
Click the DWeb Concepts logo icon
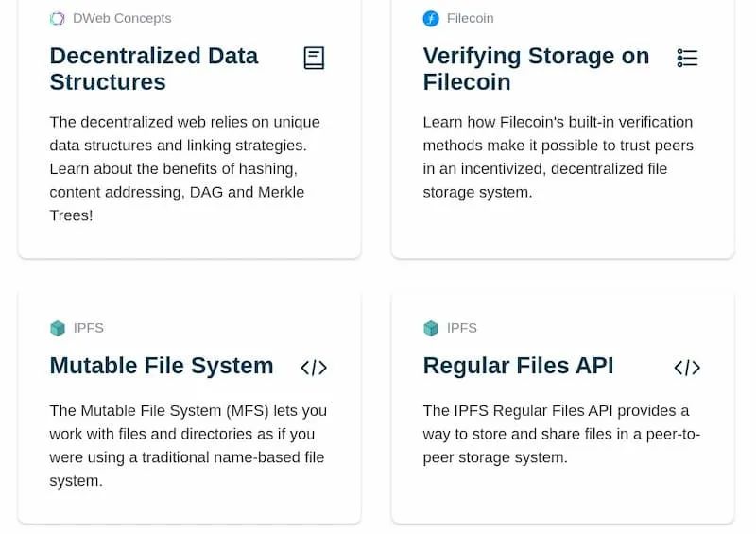click(x=58, y=19)
